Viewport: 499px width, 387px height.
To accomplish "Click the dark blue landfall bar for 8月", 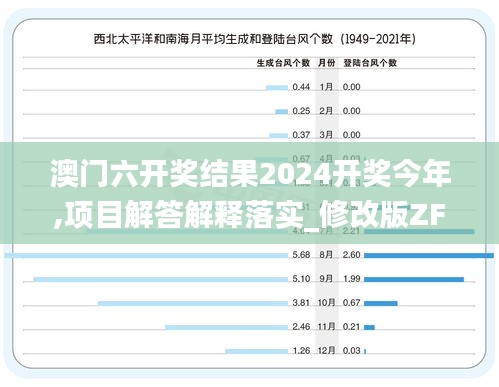I will click(429, 256).
